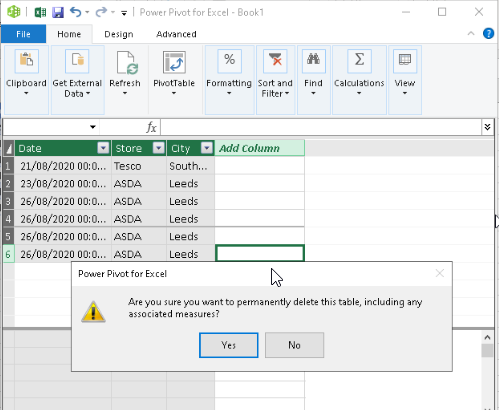Close the Power Pivot window
Viewport: 499px width, 410px height.
(479, 12)
